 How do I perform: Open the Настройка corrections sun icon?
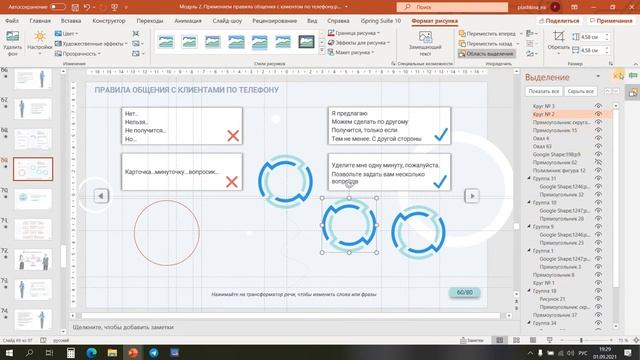pos(40,36)
